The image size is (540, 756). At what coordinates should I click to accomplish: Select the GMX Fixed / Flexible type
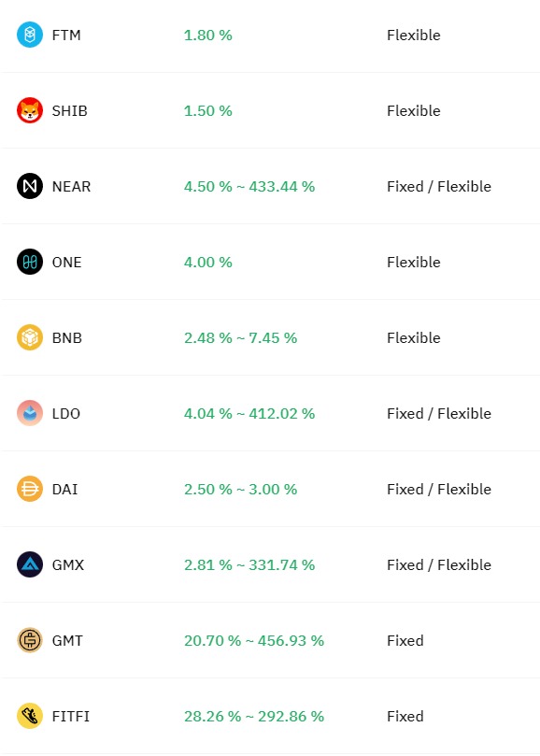coord(439,565)
